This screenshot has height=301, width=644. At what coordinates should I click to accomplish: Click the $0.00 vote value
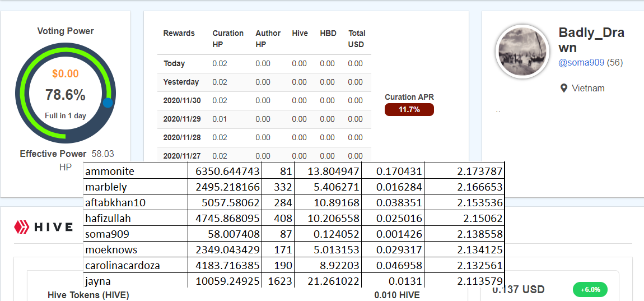tap(66, 74)
